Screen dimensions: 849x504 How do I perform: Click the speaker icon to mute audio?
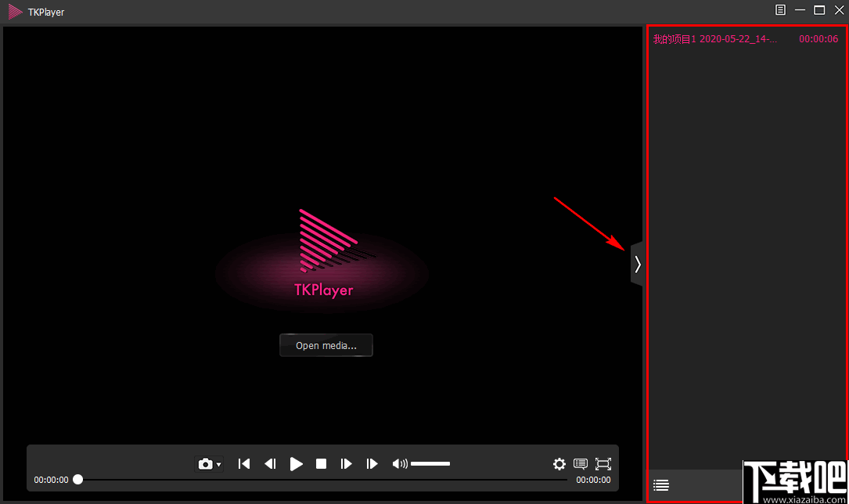click(x=398, y=463)
